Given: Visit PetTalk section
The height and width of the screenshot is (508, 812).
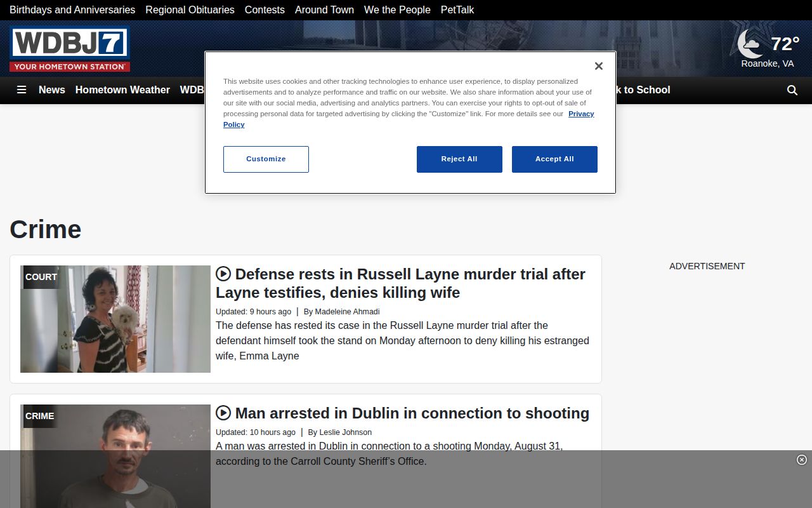Looking at the screenshot, I should pos(457,10).
